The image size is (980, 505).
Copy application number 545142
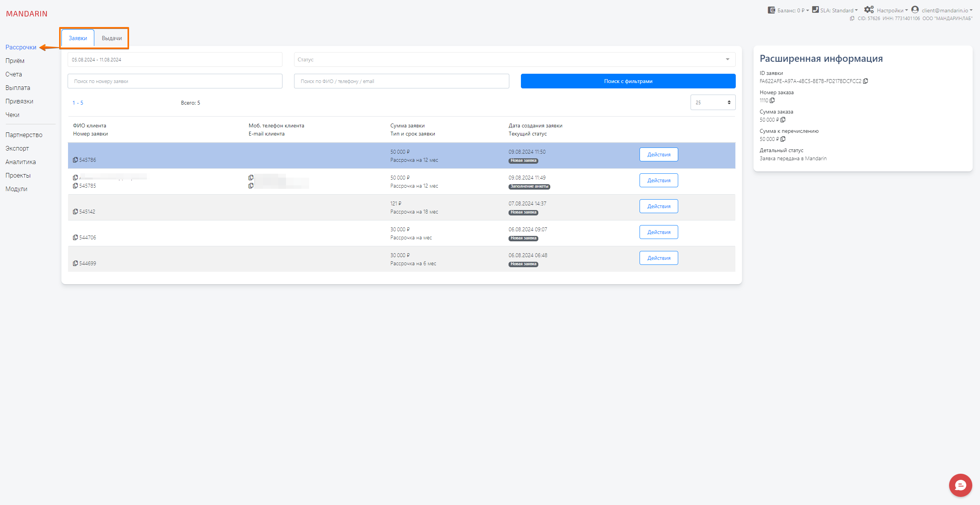tap(75, 212)
